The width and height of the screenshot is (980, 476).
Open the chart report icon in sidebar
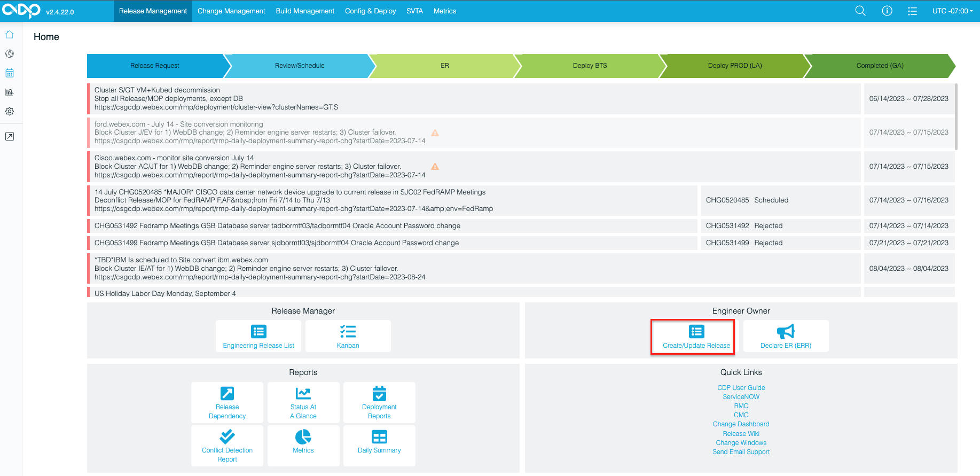tap(10, 92)
